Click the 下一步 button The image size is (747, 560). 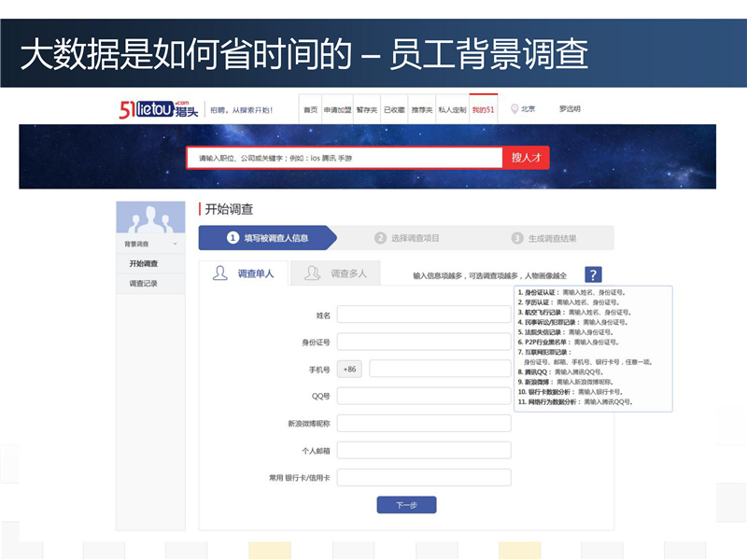pos(406,505)
